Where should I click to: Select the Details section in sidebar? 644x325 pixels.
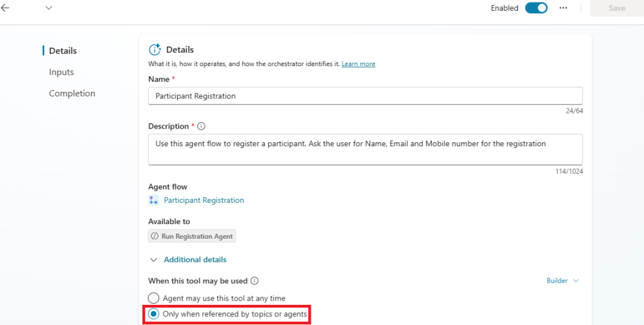pyautogui.click(x=62, y=51)
